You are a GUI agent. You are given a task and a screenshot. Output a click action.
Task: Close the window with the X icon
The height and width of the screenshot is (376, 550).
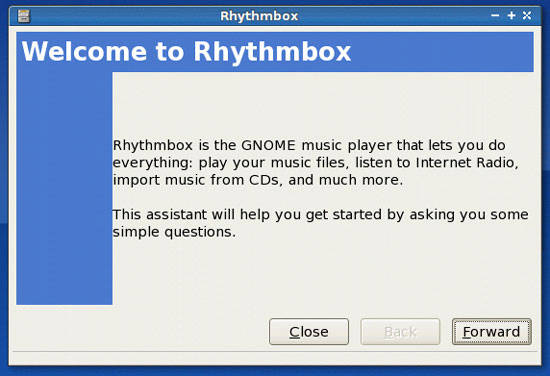click(x=527, y=15)
